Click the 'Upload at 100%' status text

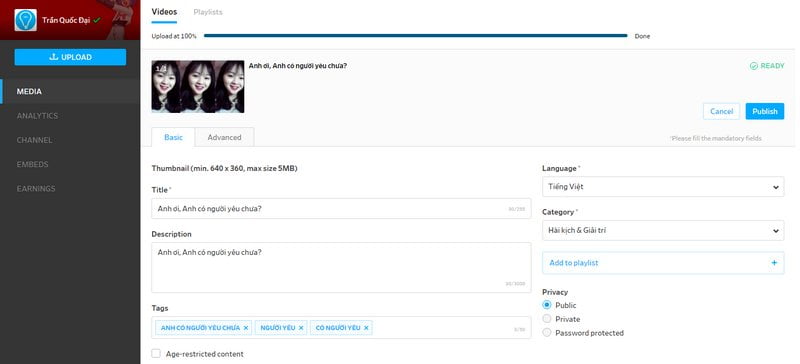tap(174, 36)
